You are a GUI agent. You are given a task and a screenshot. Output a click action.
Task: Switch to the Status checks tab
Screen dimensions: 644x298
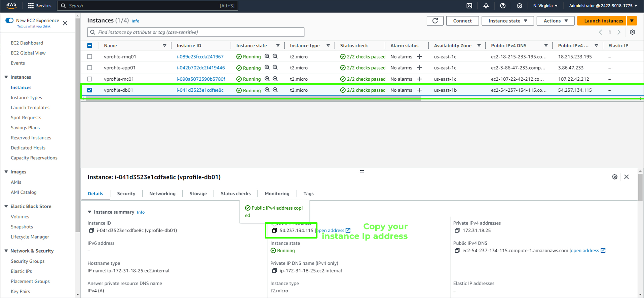(x=236, y=194)
